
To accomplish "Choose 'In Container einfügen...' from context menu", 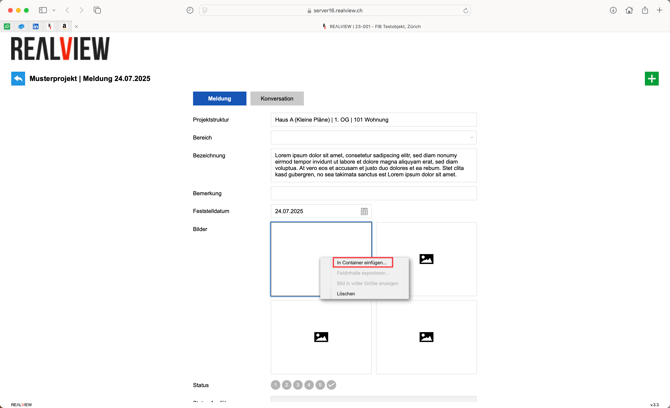I will [x=362, y=262].
